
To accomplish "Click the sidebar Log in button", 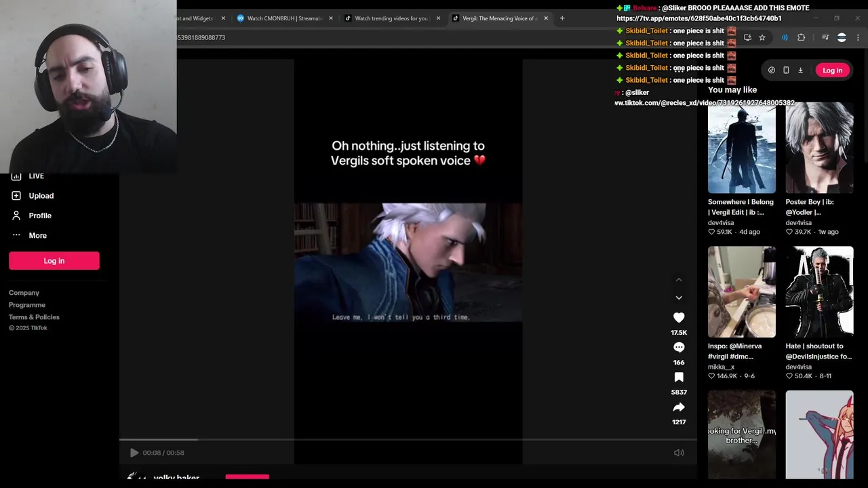I will (54, 261).
